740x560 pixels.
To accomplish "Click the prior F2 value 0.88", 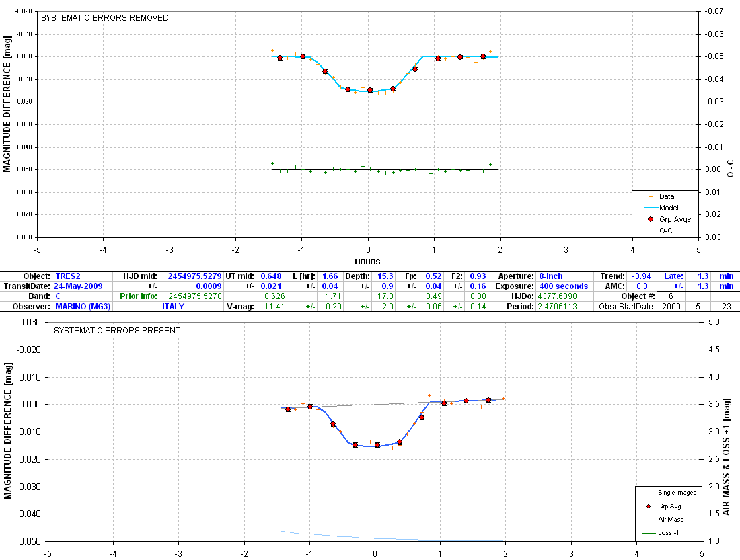I will 478,296.
